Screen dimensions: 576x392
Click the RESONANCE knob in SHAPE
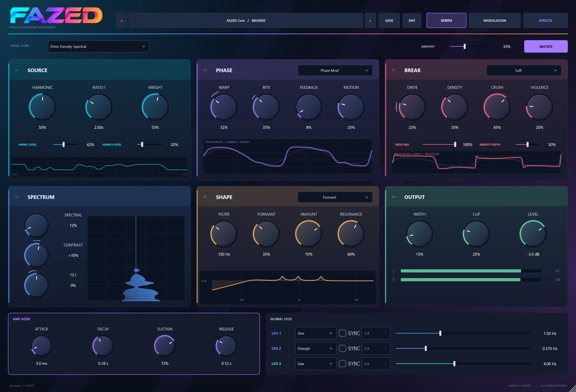[351, 234]
